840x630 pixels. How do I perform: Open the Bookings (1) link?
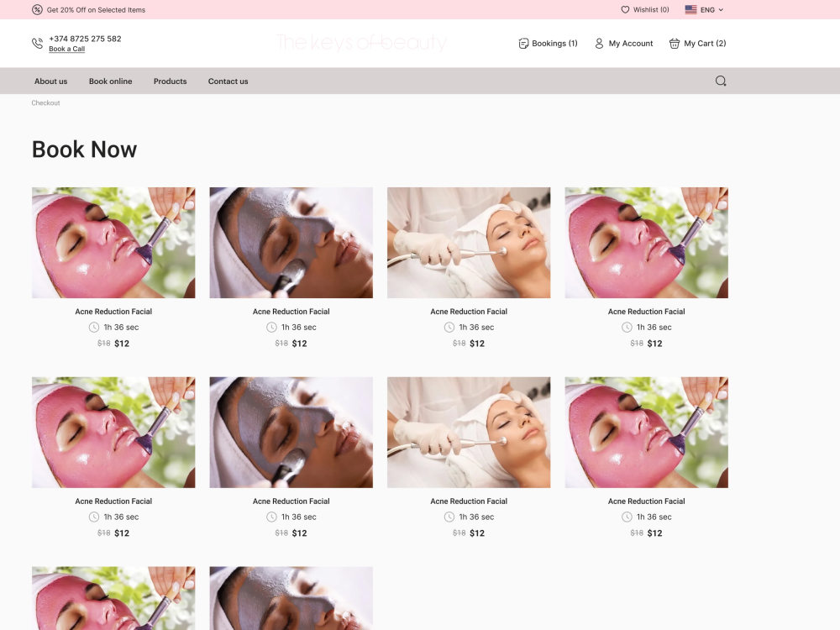(554, 44)
